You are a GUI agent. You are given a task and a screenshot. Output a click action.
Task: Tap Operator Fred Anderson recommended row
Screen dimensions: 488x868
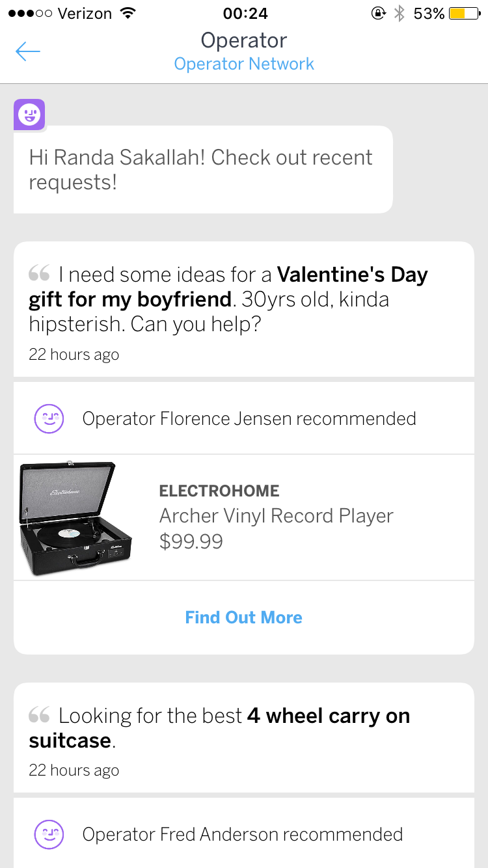pos(244,834)
